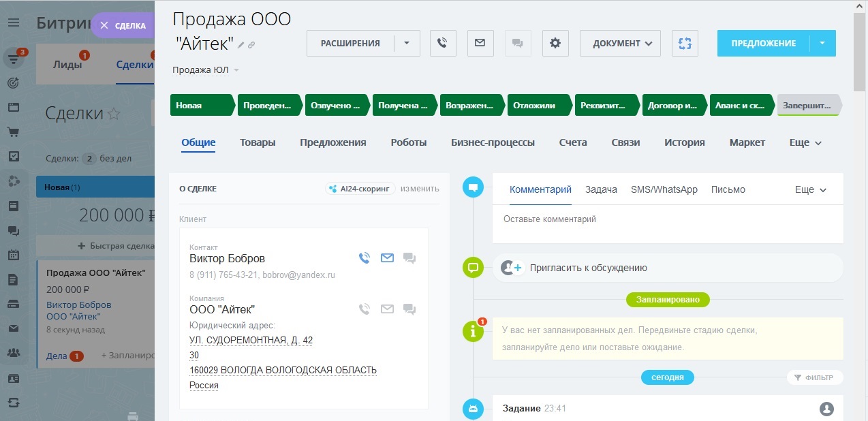Open settings gear icon in deal header
Viewport: 868px width, 421px height.
coord(555,43)
